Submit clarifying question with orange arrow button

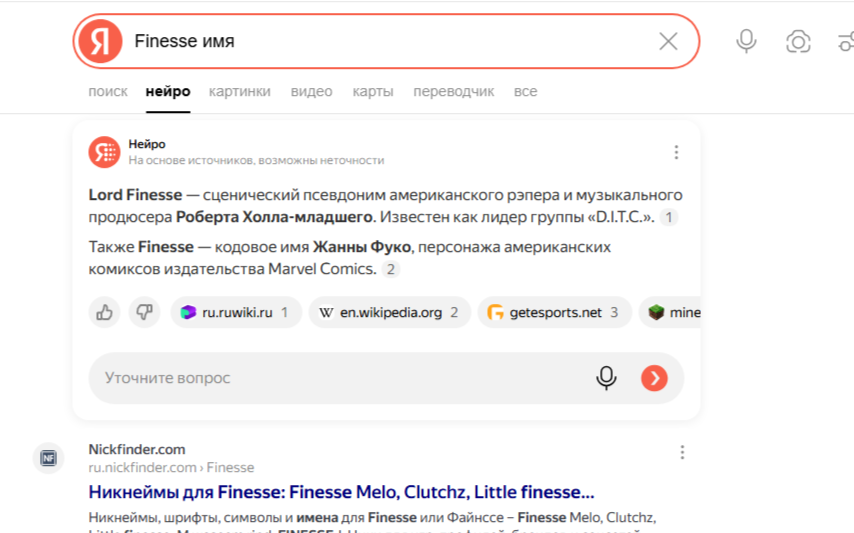[654, 378]
